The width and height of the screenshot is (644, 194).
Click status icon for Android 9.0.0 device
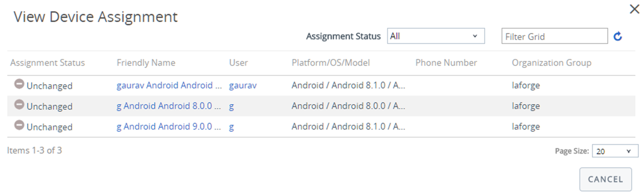pyautogui.click(x=19, y=125)
